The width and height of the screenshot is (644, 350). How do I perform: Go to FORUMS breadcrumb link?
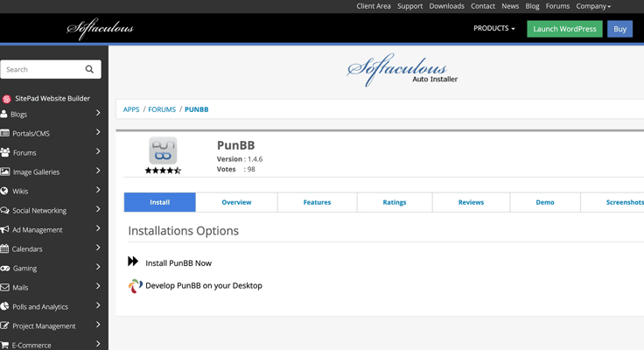(162, 109)
